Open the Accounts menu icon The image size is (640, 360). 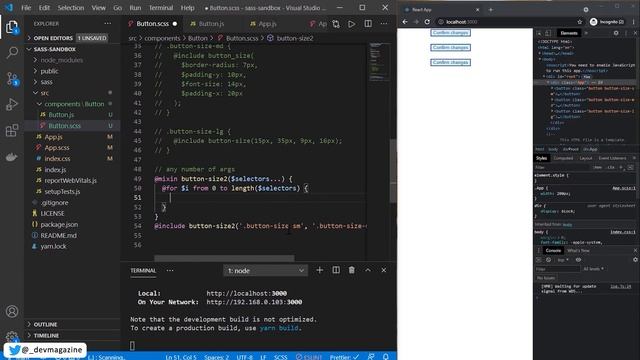pos(12,311)
